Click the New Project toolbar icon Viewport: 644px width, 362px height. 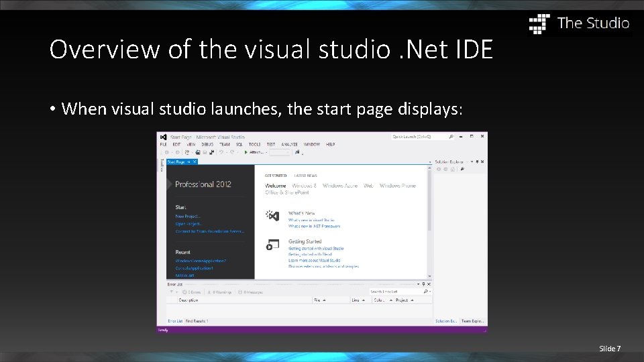tap(187, 152)
